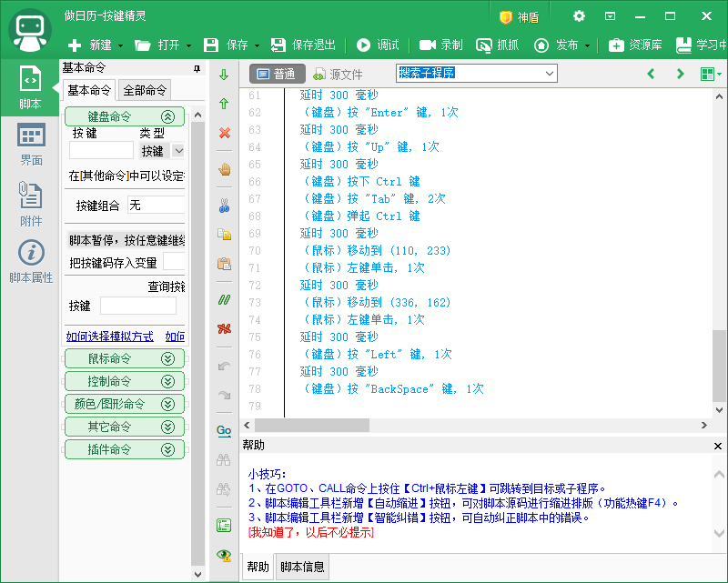Cut selection with scissors icon
The width and height of the screenshot is (728, 583).
pyautogui.click(x=224, y=206)
